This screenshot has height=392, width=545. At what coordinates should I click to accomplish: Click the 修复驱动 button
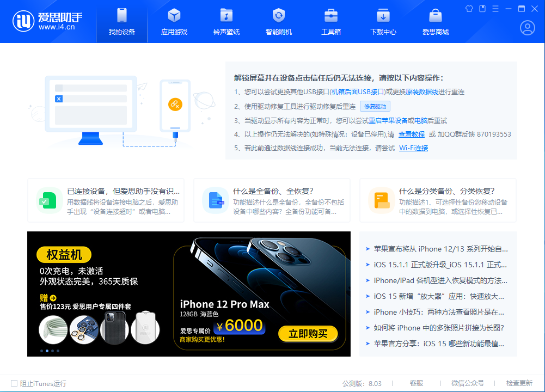375,106
